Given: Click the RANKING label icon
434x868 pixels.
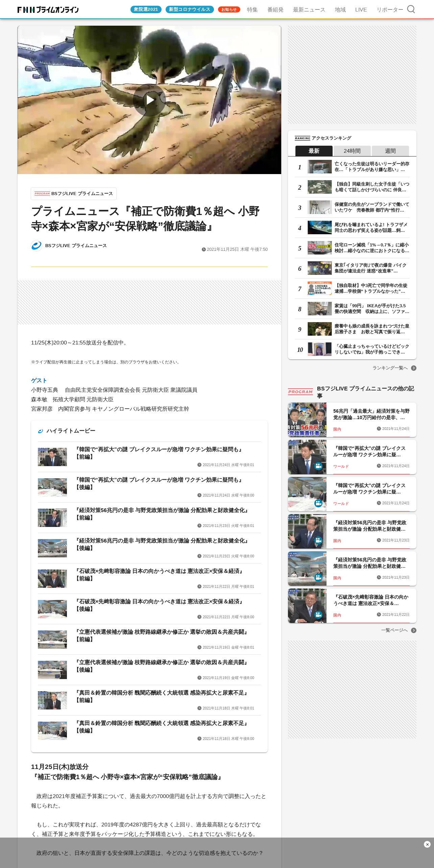Looking at the screenshot, I should point(302,138).
